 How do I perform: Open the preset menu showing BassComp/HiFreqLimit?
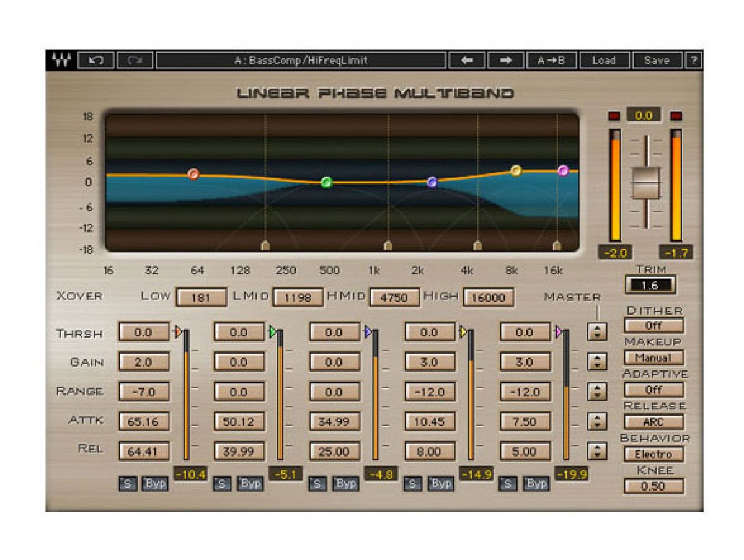pyautogui.click(x=301, y=60)
